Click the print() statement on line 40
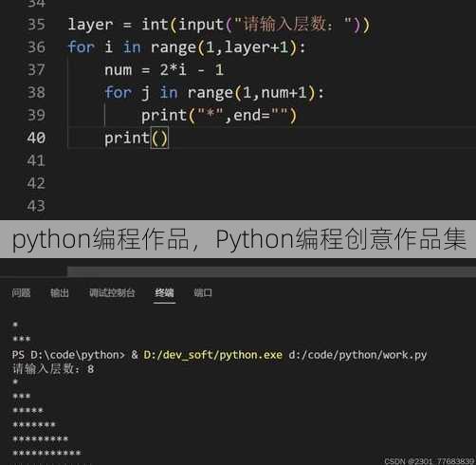 [x=137, y=138]
